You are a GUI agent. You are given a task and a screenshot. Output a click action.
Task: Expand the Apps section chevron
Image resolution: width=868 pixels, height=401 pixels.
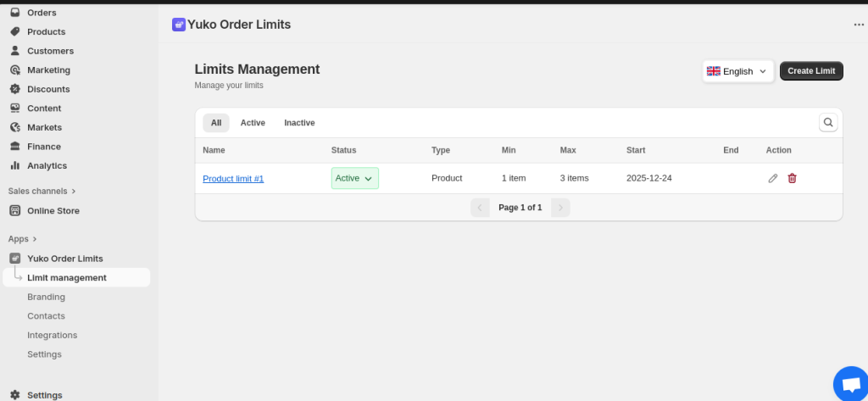tap(35, 239)
